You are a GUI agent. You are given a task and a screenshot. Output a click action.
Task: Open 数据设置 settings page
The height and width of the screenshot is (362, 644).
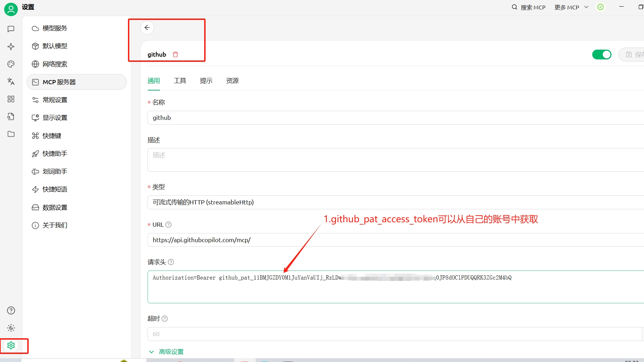pyautogui.click(x=55, y=208)
